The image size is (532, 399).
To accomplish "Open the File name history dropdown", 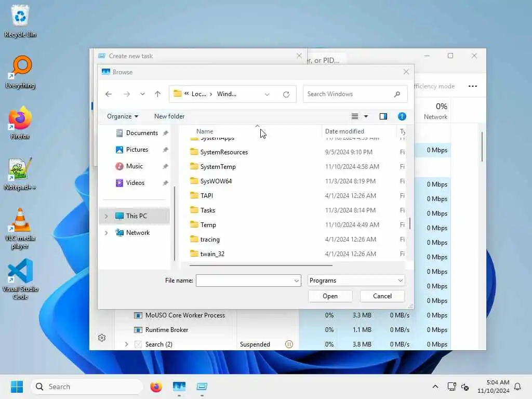I will click(x=297, y=281).
